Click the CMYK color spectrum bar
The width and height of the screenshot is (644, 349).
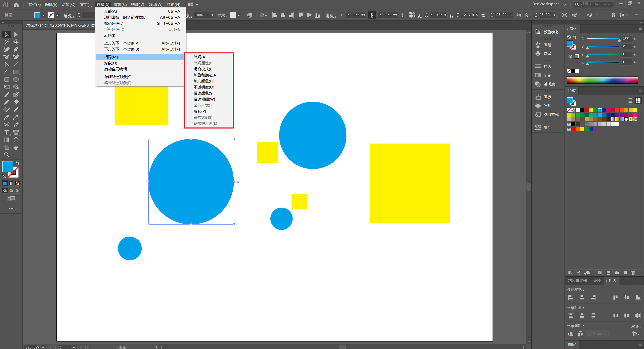point(602,80)
